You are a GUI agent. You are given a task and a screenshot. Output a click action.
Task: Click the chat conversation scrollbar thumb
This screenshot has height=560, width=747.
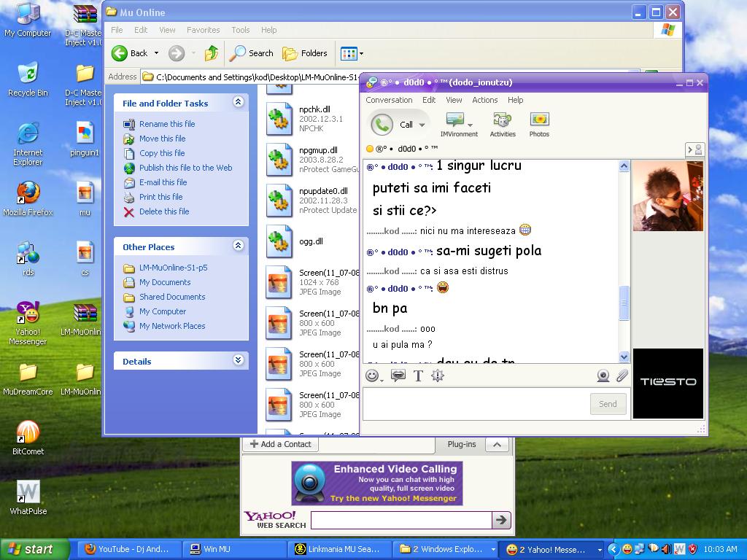coord(624,303)
